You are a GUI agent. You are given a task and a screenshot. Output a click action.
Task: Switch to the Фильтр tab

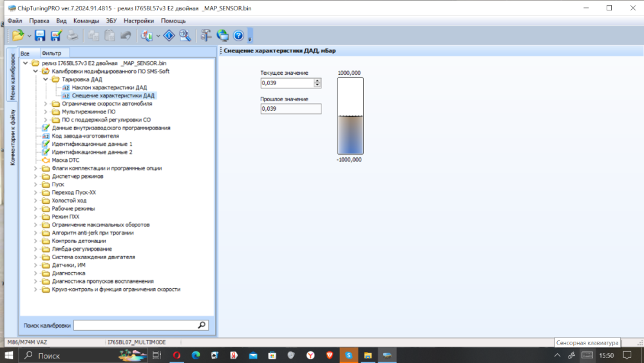(x=52, y=54)
